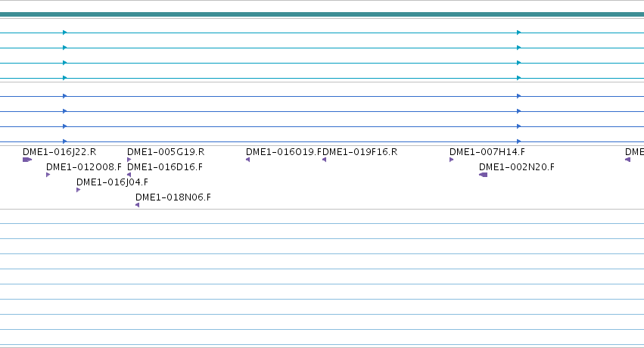The image size is (644, 348).
Task: Select the DME1-016O19.F label
Action: [x=284, y=152]
